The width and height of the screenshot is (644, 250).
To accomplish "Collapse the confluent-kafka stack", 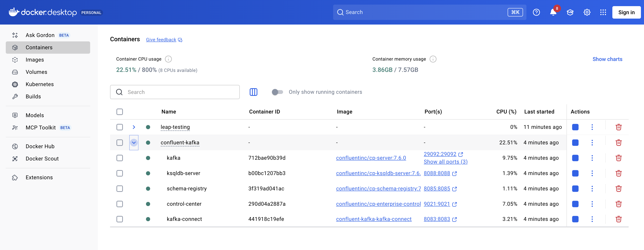I will 134,142.
